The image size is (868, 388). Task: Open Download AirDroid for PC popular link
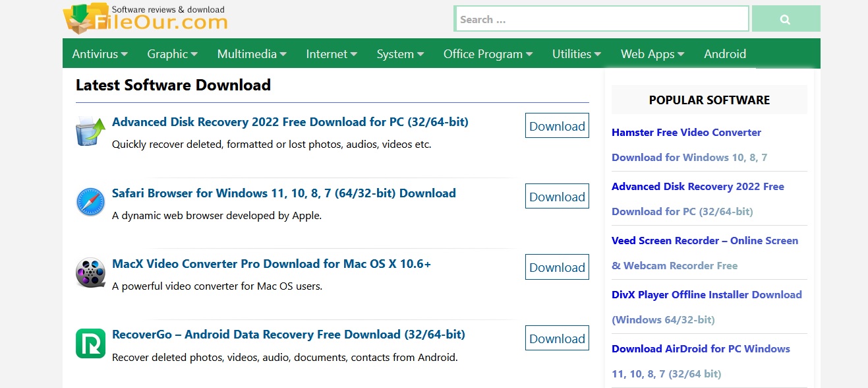(701, 361)
